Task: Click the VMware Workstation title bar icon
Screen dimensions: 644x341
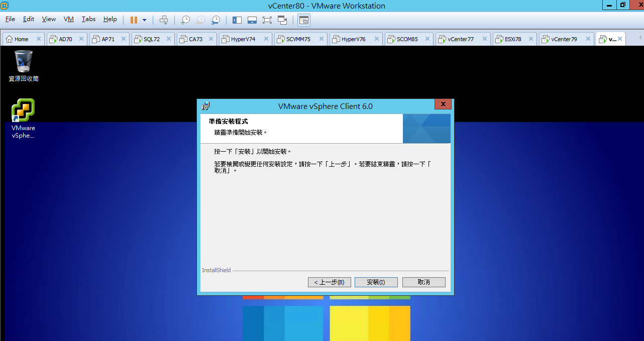Action: coord(5,6)
